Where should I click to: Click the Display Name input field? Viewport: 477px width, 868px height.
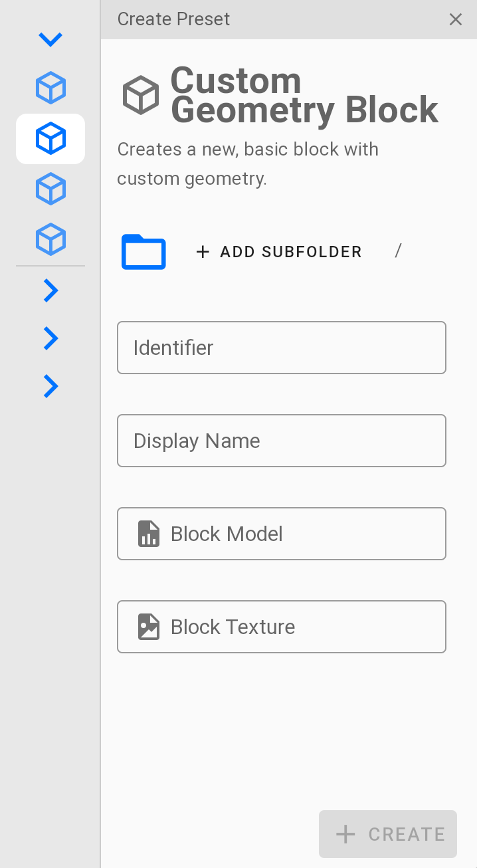click(x=281, y=441)
